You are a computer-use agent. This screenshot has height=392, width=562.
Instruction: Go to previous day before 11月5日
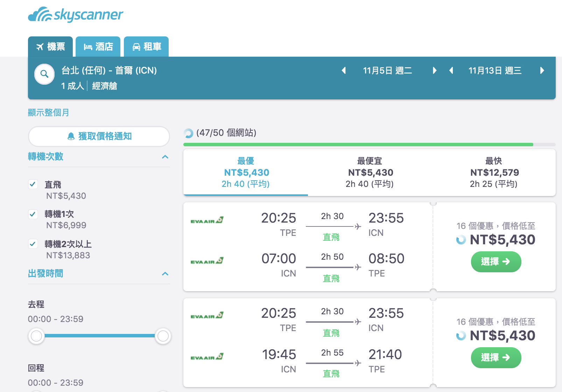pos(344,71)
